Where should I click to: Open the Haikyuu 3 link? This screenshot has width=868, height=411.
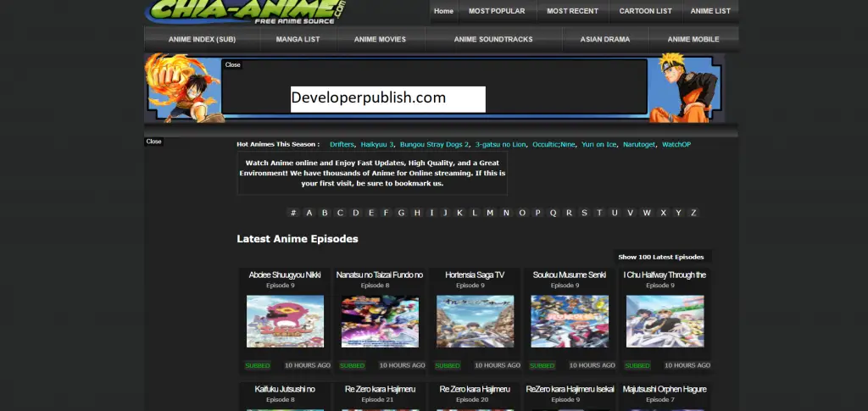(x=377, y=144)
